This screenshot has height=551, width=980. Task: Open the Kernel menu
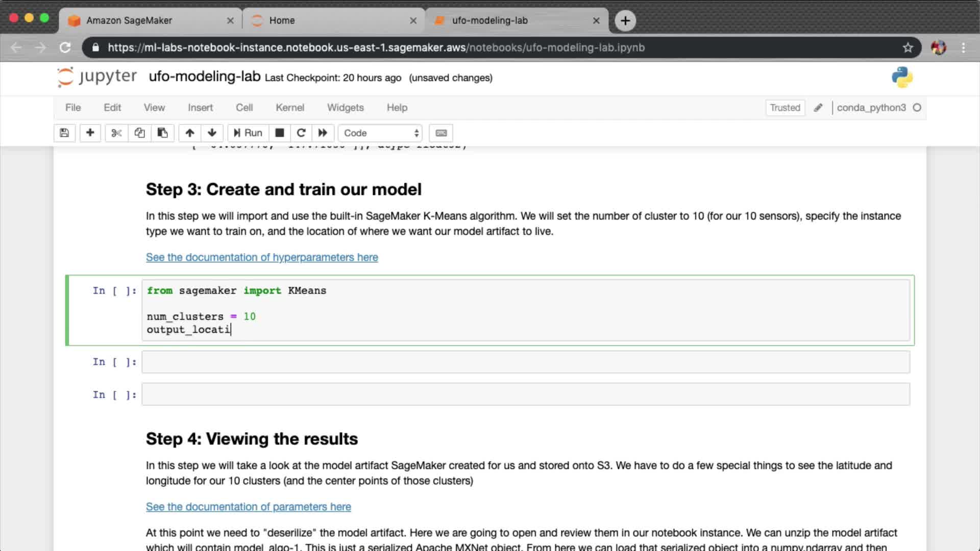(x=289, y=108)
